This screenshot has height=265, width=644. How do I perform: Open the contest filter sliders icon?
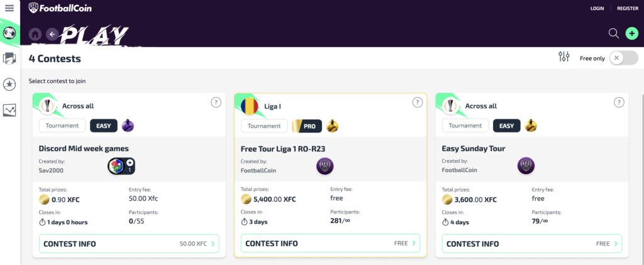[564, 57]
